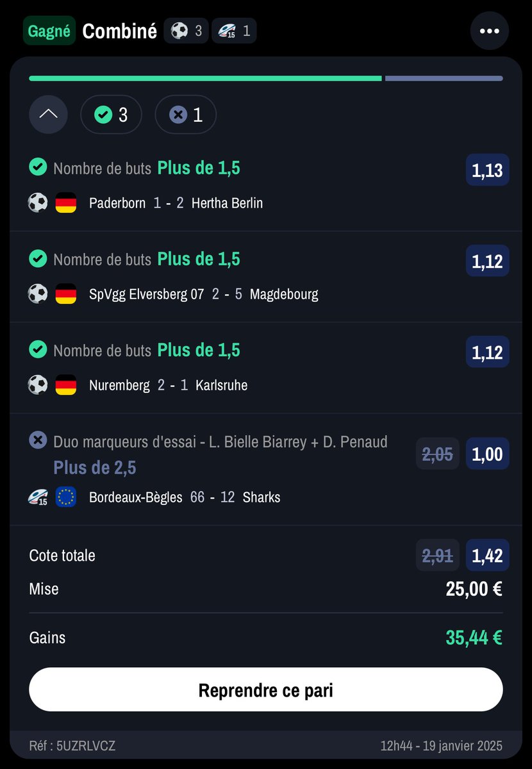Screen dimensions: 532x769
Task: Click the soccer ball icon beside SpVgg Elversberg
Action: 38,294
